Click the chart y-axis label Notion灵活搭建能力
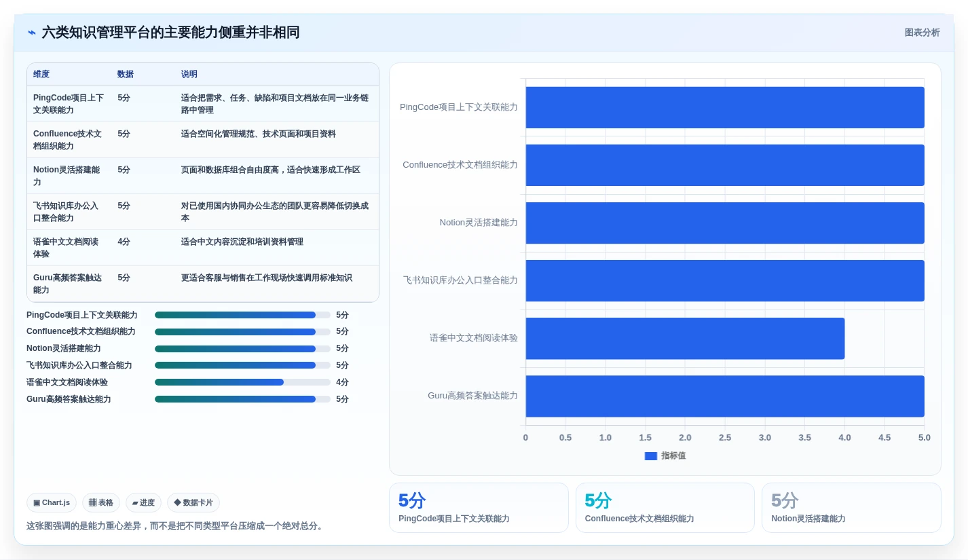 coord(479,223)
